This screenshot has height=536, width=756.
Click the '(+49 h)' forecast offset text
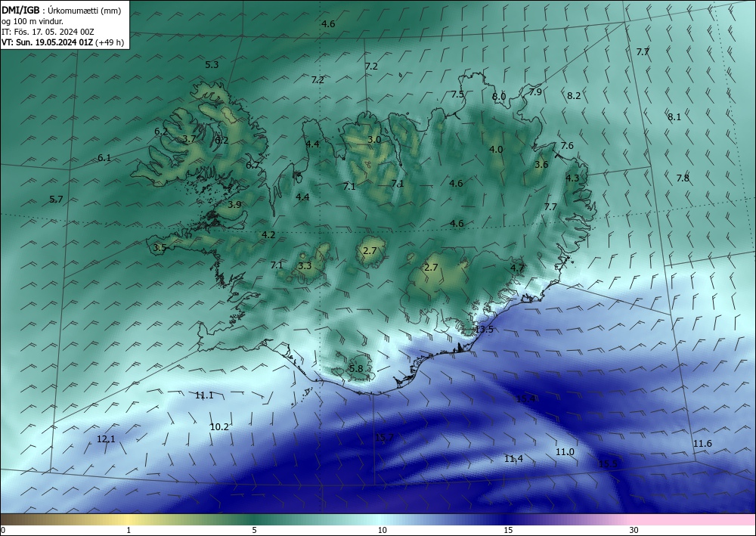tap(110, 42)
